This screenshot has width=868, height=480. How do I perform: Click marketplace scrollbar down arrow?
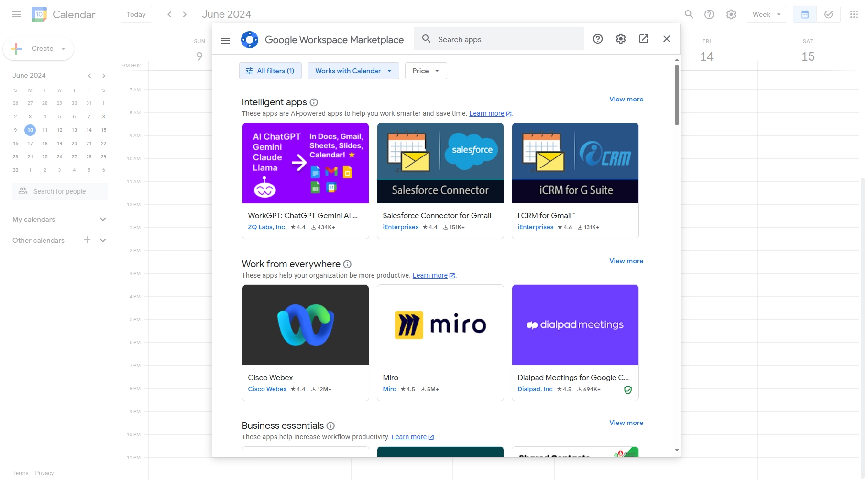677,450
